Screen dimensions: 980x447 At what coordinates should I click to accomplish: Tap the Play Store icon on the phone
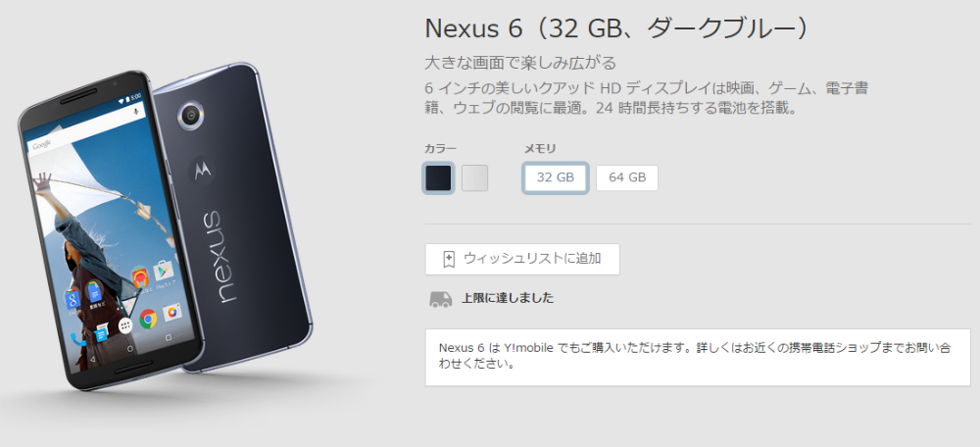(163, 272)
